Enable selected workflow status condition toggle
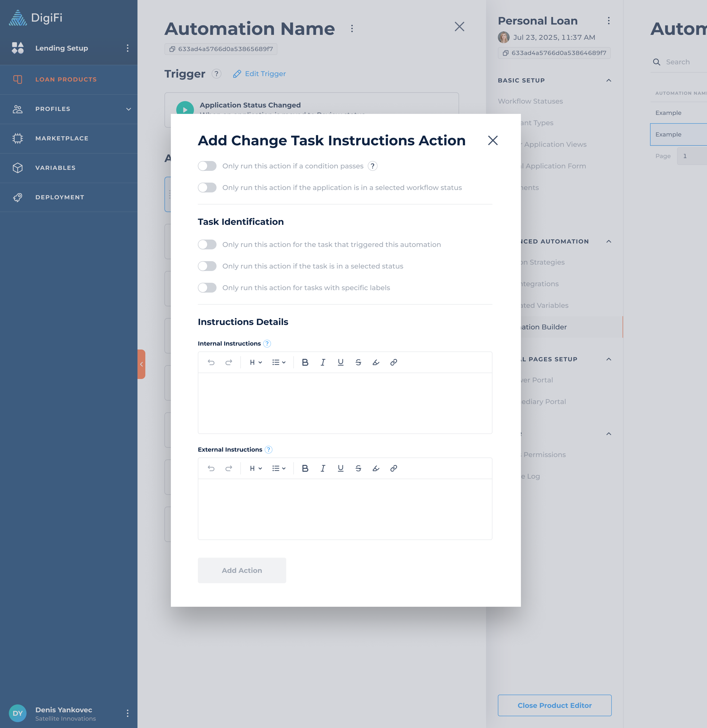 click(207, 188)
